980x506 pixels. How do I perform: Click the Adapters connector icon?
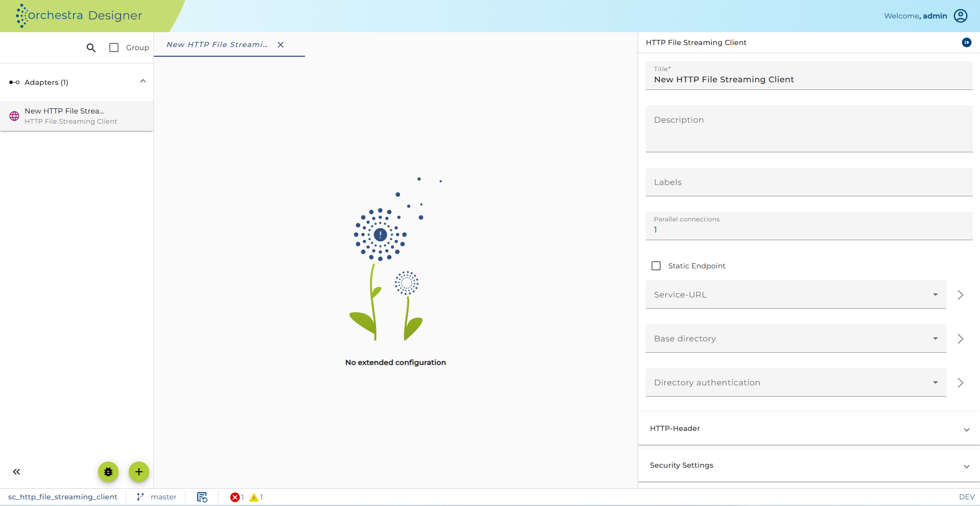[14, 82]
